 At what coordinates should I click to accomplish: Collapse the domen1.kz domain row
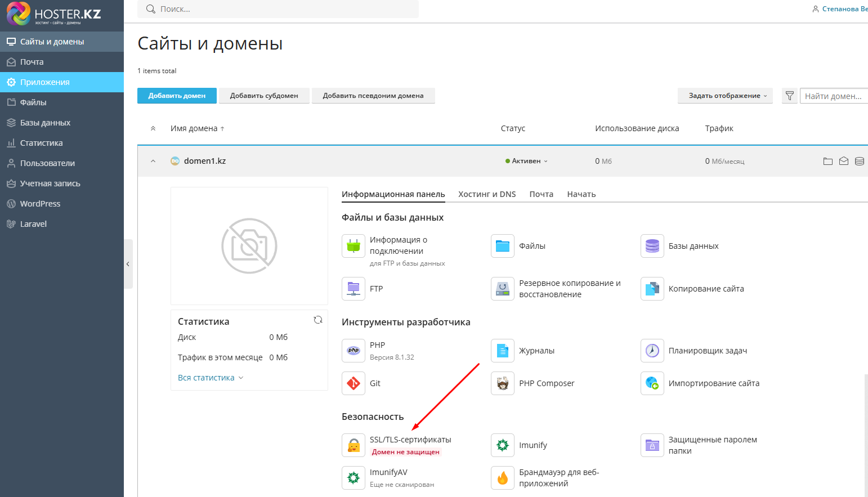pos(153,161)
